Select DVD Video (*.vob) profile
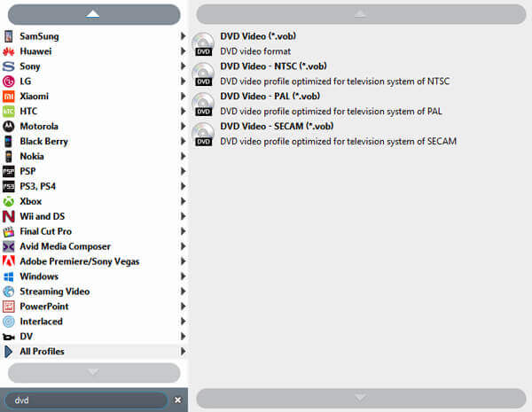The height and width of the screenshot is (412, 532). point(258,36)
